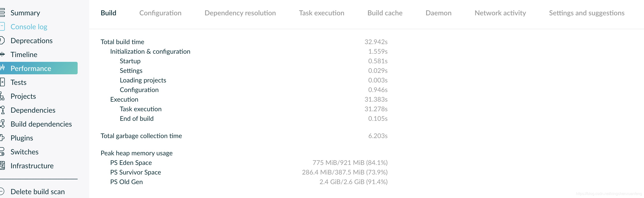Click the Projects hierarchy icon
The width and height of the screenshot is (644, 198).
pyautogui.click(x=2, y=96)
